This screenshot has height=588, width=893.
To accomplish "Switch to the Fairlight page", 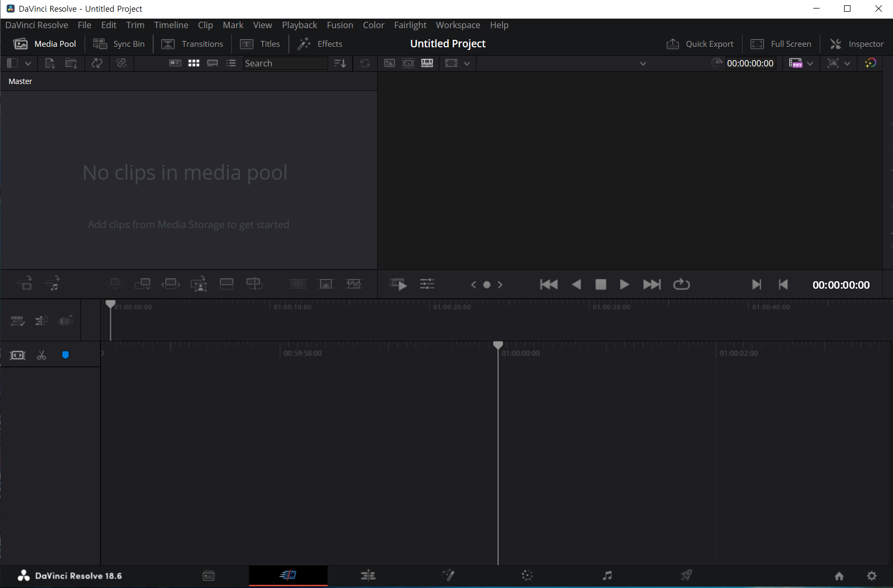I will click(x=607, y=576).
